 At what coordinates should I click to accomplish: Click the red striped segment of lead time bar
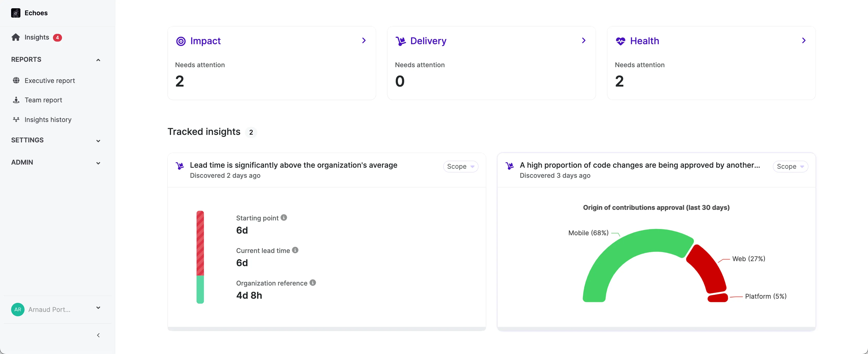(200, 243)
